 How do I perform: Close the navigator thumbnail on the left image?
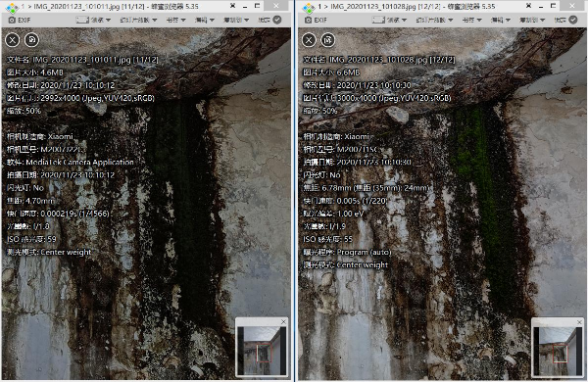tap(283, 321)
